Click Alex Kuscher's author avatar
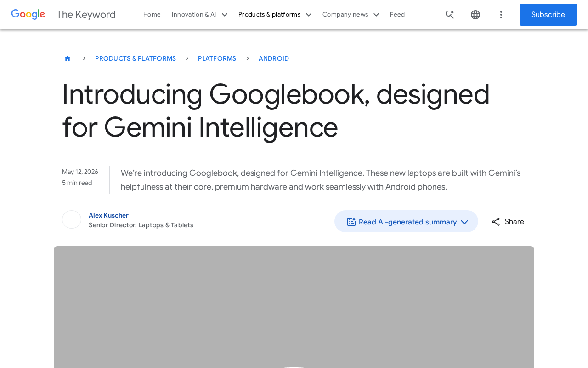This screenshot has width=588, height=368. (x=72, y=219)
